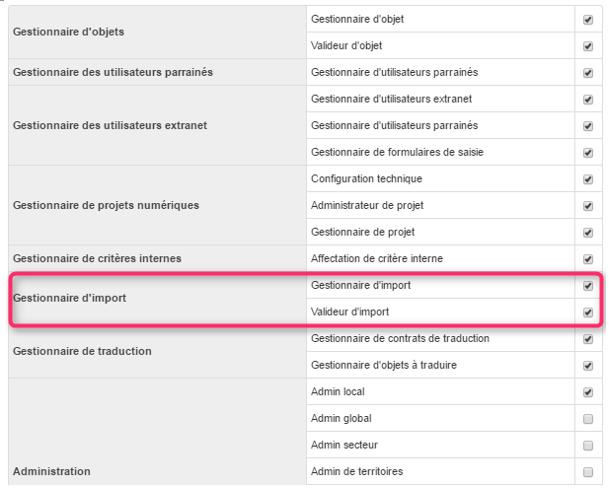Uncheck the Gestionnaire d'objet checkbox
This screenshot has width=609, height=491.
pos(588,19)
